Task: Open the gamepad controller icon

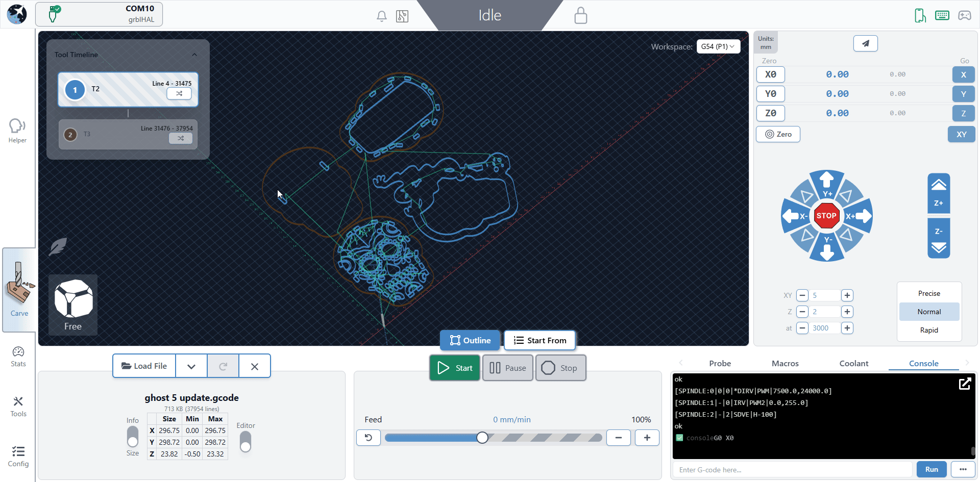Action: click(x=964, y=15)
